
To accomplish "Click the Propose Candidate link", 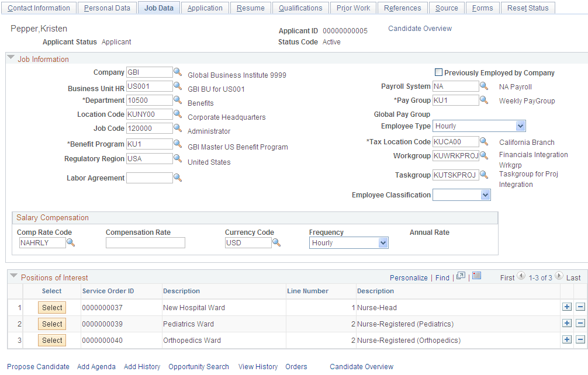I will point(38,367).
